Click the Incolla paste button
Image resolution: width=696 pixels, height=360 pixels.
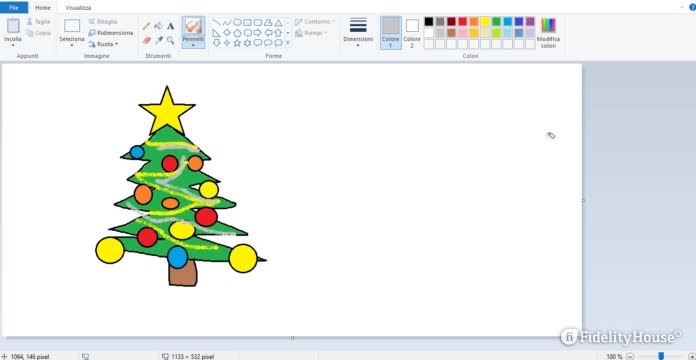[x=13, y=32]
